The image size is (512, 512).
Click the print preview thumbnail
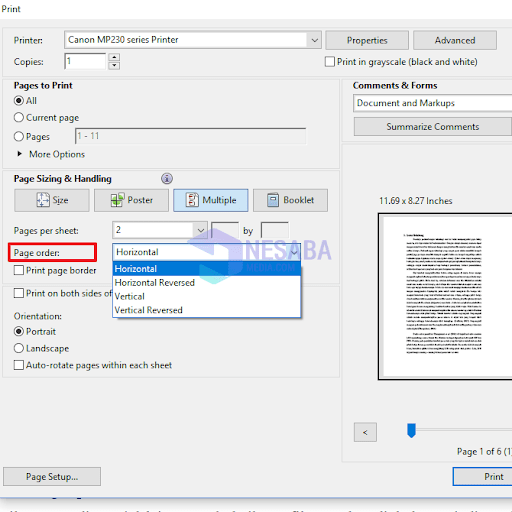[445, 296]
